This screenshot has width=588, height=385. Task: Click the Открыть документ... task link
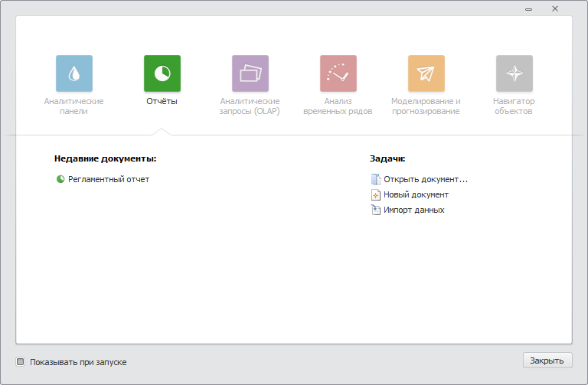click(x=426, y=179)
